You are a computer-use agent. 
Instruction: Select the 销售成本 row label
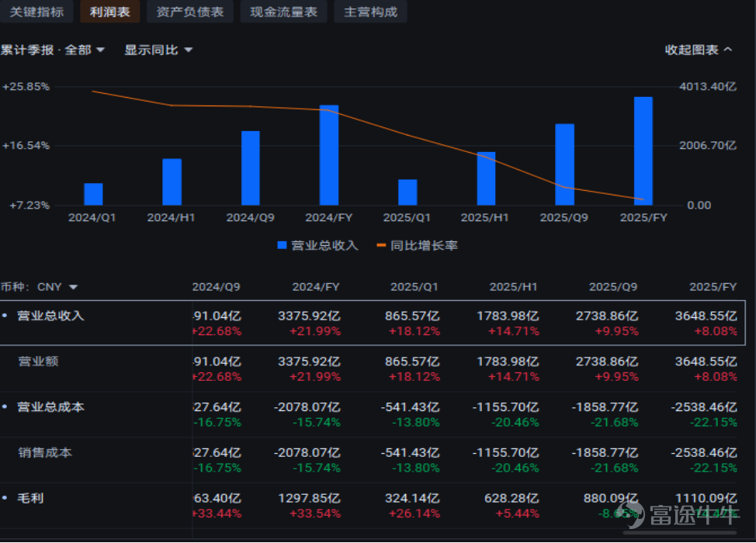coord(45,453)
